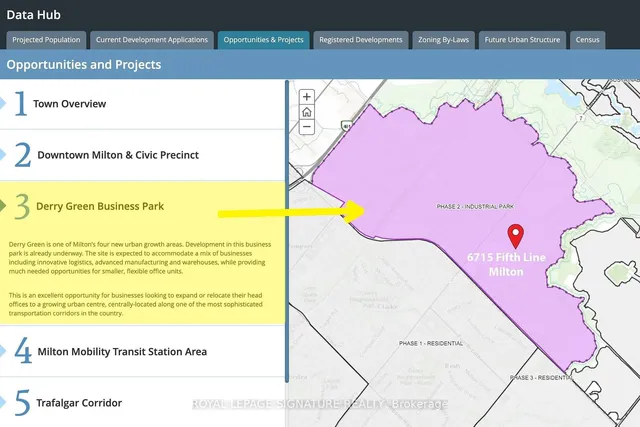Switch to the Projected Population tab
Image resolution: width=640 pixels, height=427 pixels.
click(46, 40)
